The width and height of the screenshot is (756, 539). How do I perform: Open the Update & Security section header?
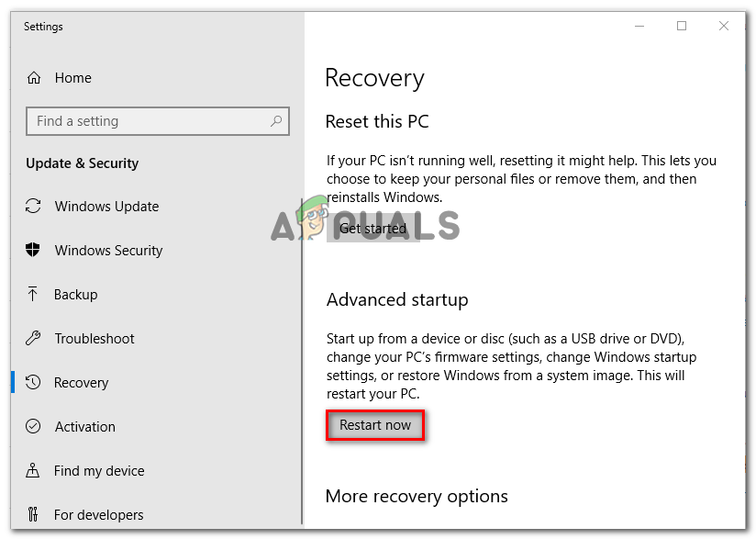click(x=82, y=163)
